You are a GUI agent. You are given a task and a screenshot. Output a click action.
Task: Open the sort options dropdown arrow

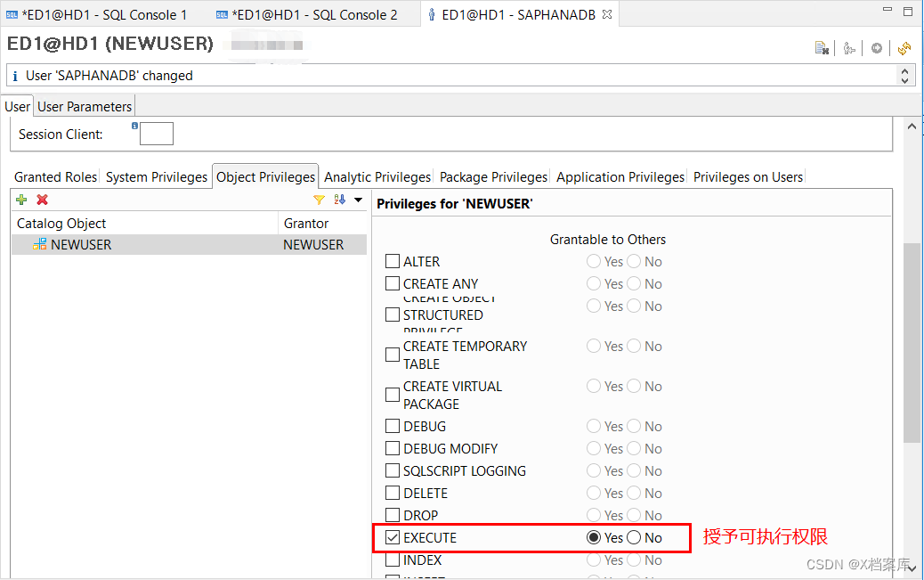(x=358, y=200)
